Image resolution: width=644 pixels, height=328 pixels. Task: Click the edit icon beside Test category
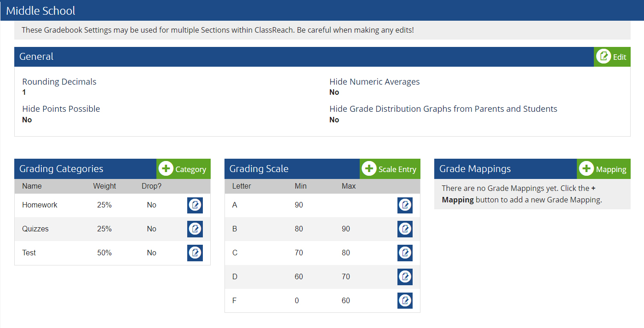coord(195,253)
